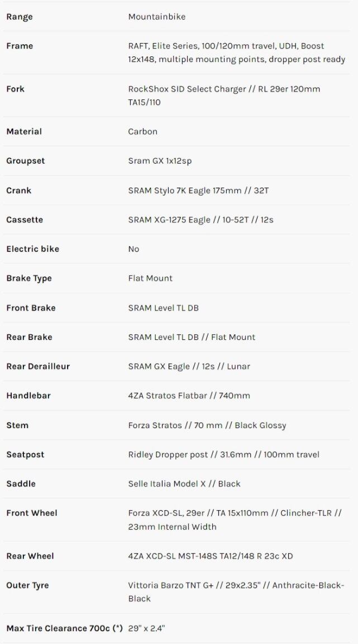Select the Selle Italia Model X saddle text
The width and height of the screenshot is (358, 644).
184,484
